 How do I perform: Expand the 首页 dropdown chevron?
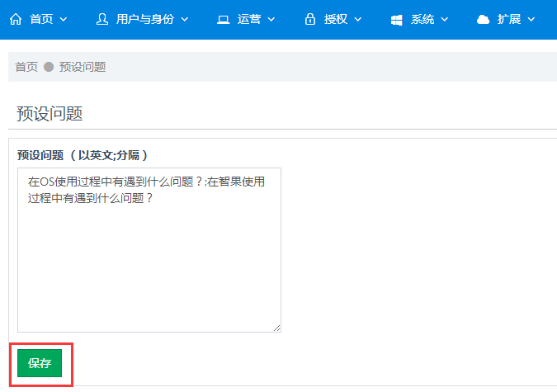coord(64,19)
